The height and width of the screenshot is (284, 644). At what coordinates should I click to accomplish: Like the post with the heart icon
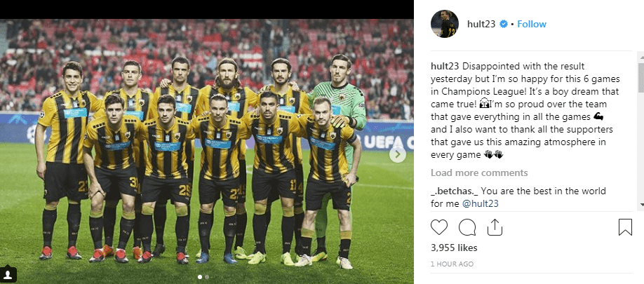pos(439,227)
